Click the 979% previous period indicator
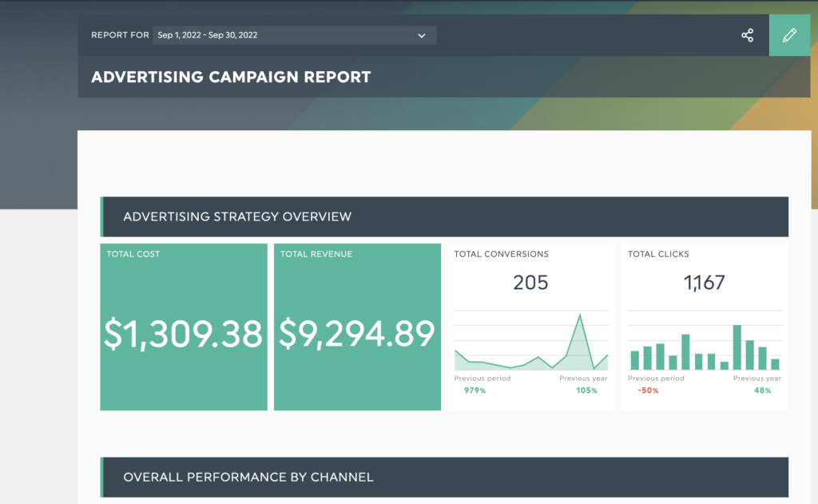 [x=475, y=391]
